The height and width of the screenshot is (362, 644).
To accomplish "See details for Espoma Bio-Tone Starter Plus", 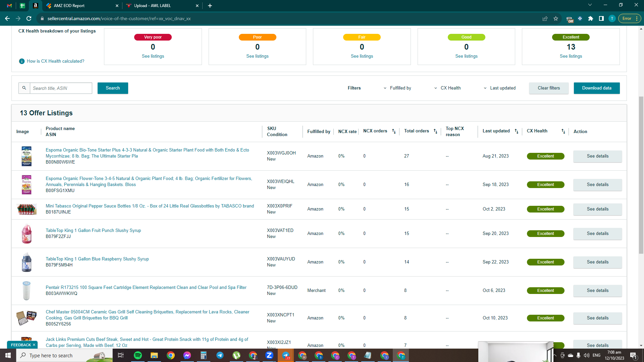I will tap(598, 156).
